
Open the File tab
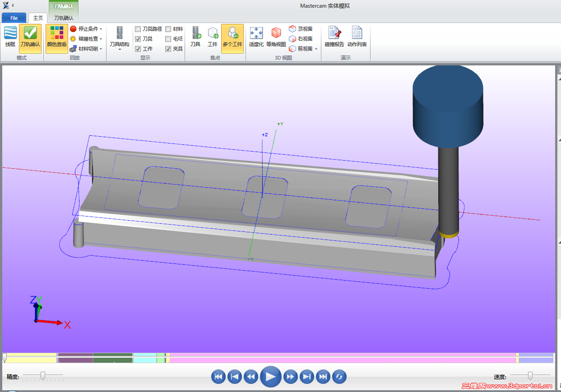tap(14, 18)
